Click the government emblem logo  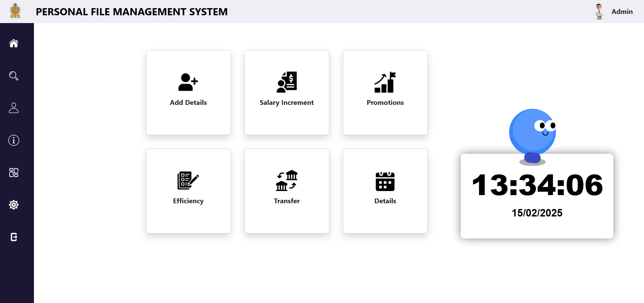(15, 11)
